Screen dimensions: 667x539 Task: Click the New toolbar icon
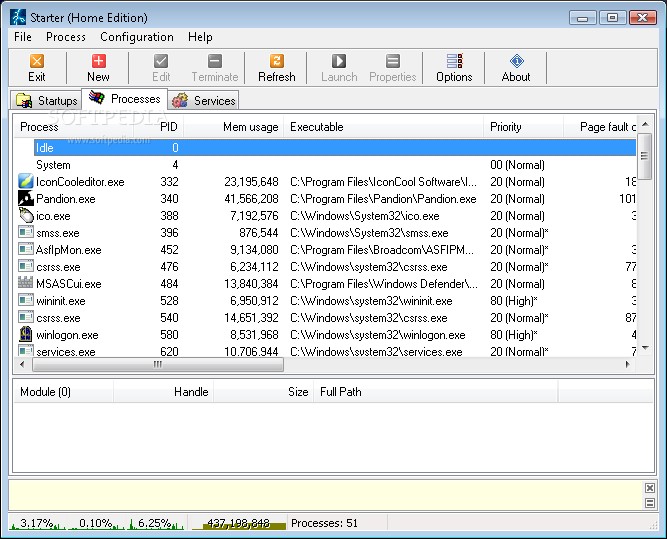[98, 68]
